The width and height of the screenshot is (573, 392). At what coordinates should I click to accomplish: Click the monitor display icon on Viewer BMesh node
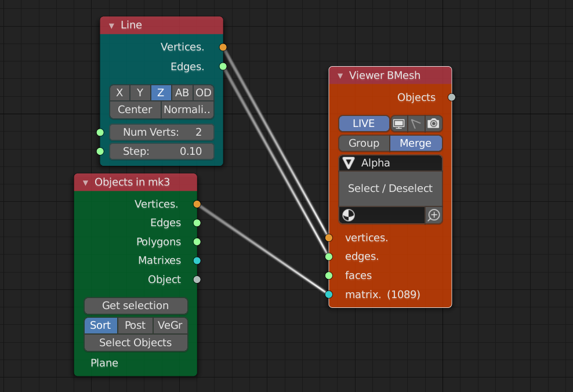point(398,123)
